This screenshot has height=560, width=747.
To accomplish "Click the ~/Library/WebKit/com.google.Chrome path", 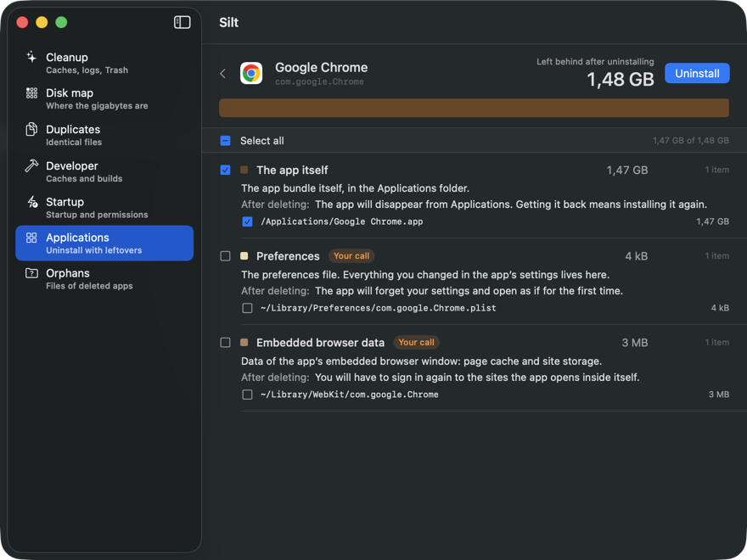I will (x=349, y=395).
